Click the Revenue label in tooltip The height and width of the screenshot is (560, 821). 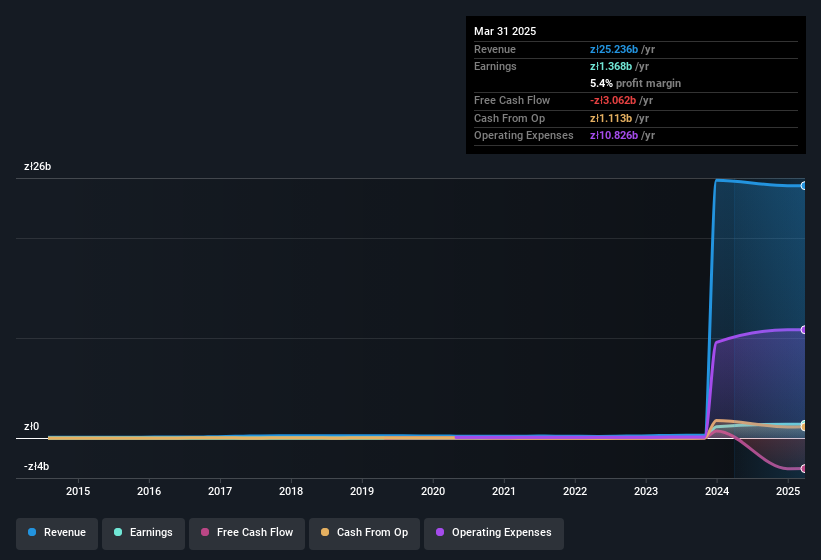pos(495,49)
